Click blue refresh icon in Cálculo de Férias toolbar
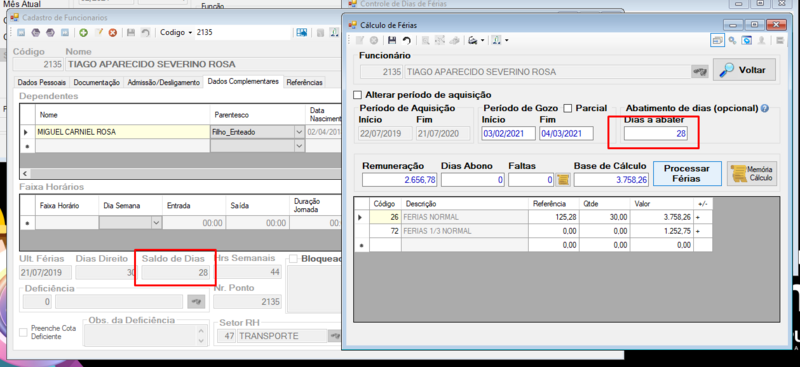 [x=747, y=40]
